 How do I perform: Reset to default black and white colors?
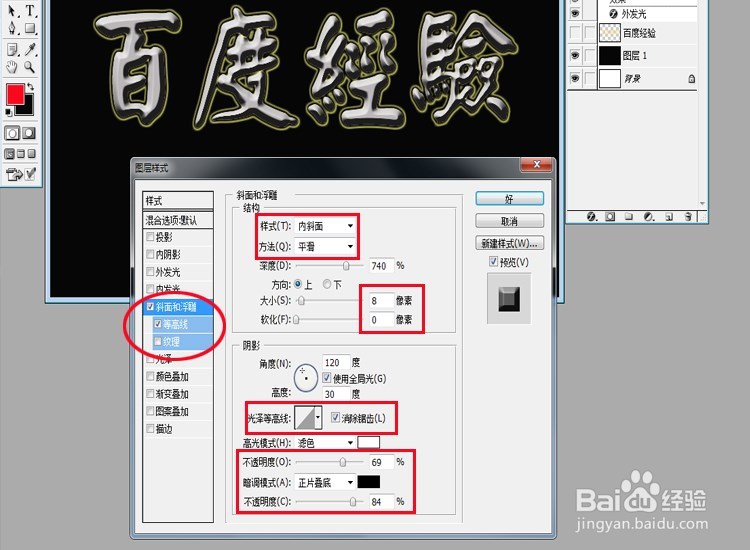tap(9, 113)
